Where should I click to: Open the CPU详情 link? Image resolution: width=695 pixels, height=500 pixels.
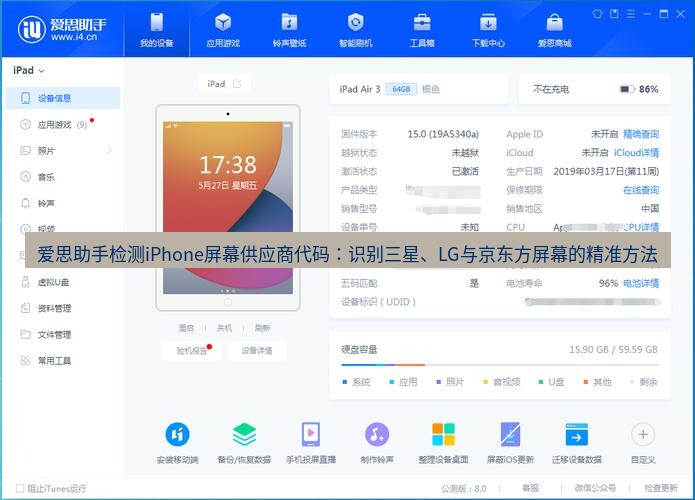[641, 227]
